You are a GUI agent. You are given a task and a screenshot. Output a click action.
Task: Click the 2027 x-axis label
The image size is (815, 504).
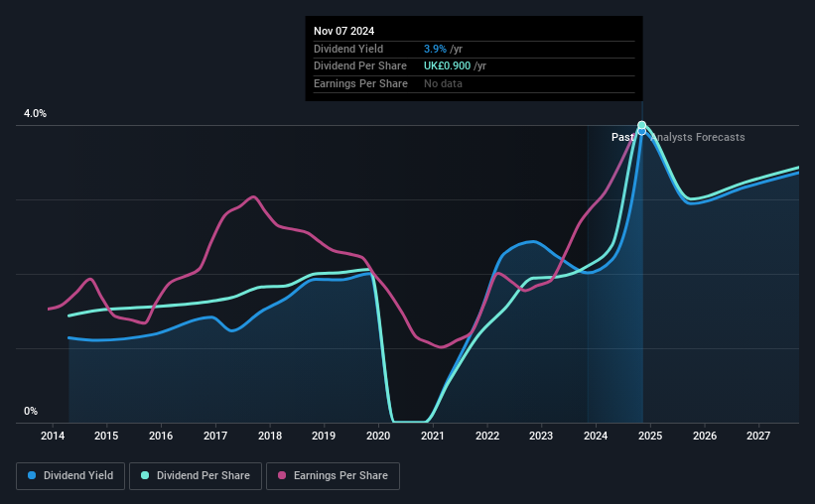click(x=757, y=436)
